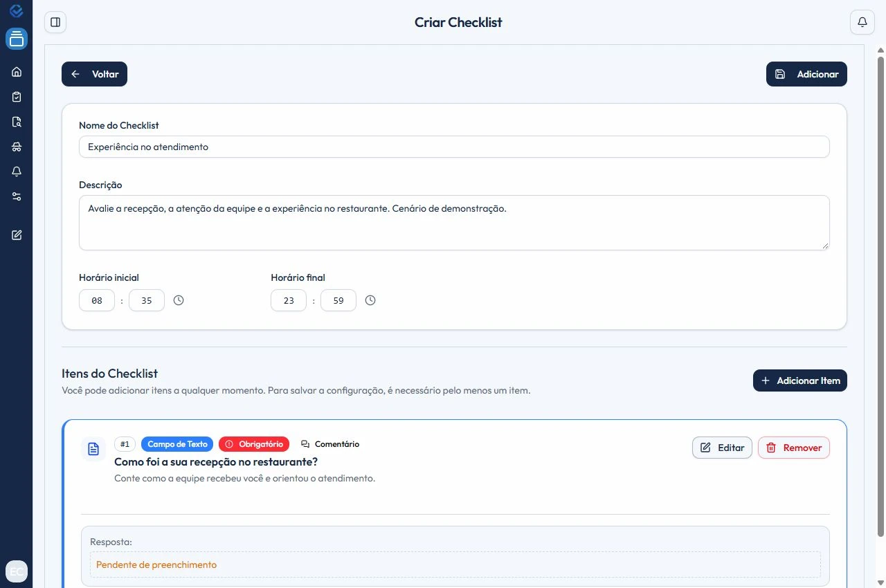This screenshot has width=886, height=588.
Task: Click the "Itens do Checklist" heading
Action: tap(110, 374)
